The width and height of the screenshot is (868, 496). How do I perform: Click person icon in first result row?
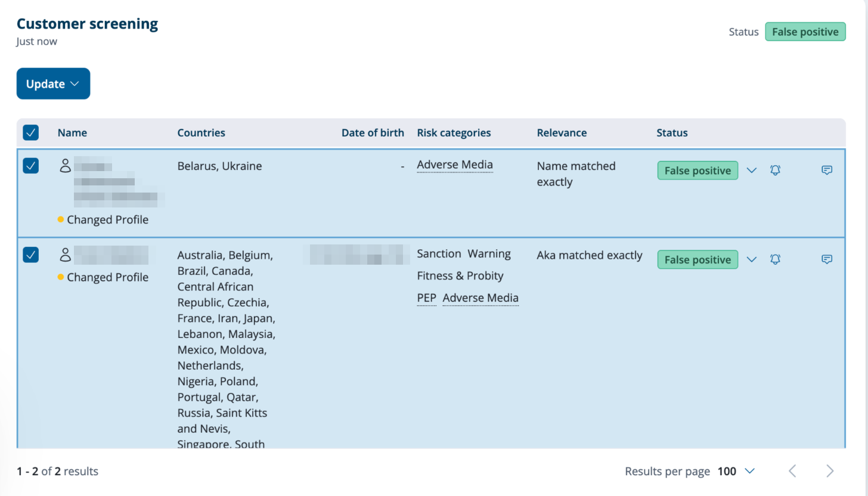tap(65, 166)
